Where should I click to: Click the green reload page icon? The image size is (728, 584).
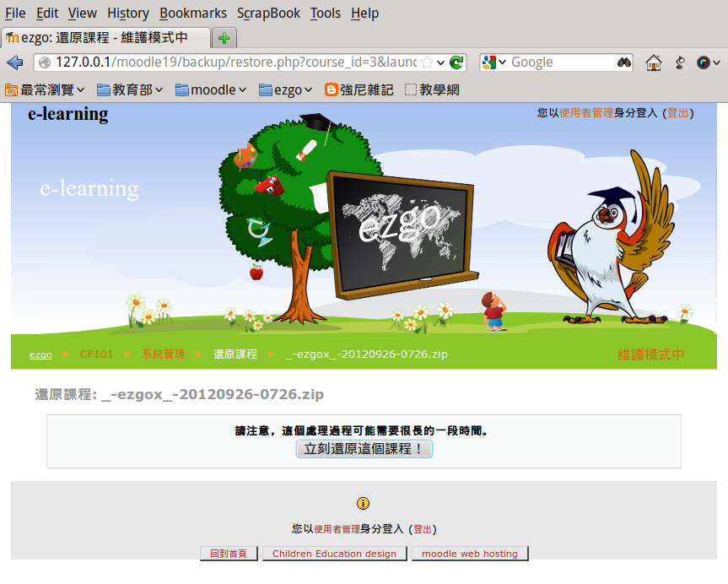[456, 62]
